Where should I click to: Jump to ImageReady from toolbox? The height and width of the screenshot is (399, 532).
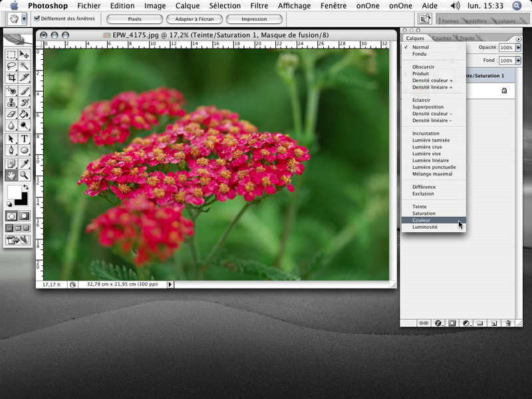(18, 240)
